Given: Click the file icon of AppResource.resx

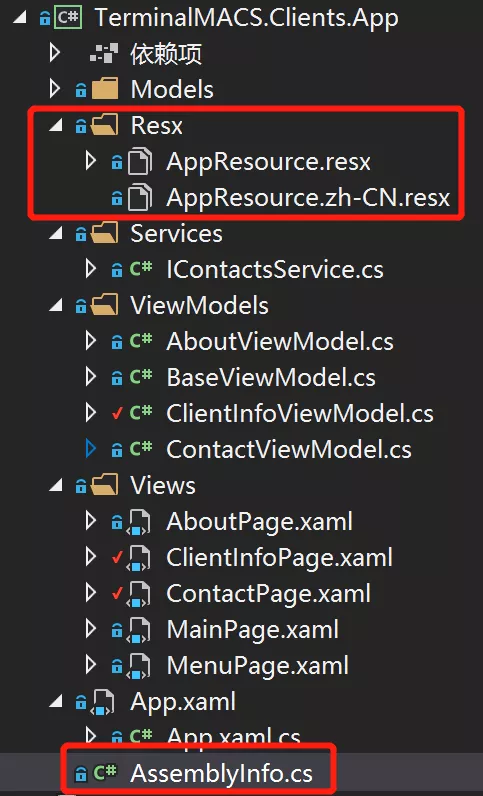Looking at the screenshot, I should tap(140, 161).
